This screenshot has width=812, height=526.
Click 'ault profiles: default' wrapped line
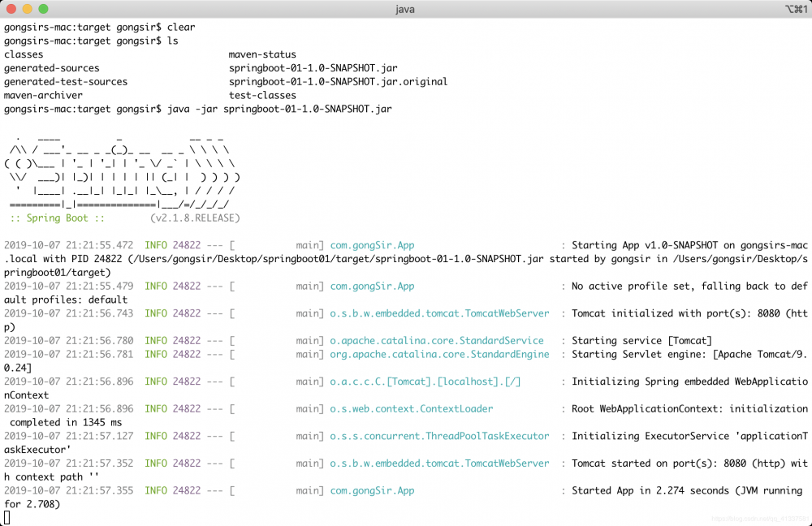[66, 300]
